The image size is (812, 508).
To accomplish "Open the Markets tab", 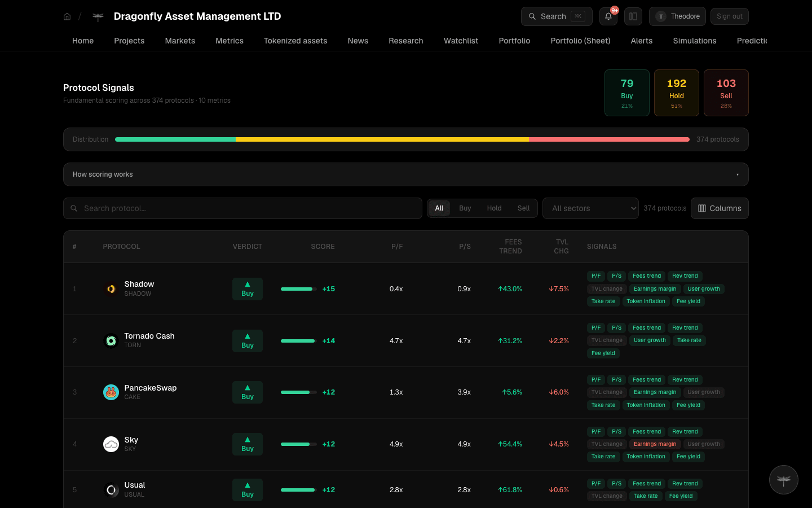I will (180, 41).
